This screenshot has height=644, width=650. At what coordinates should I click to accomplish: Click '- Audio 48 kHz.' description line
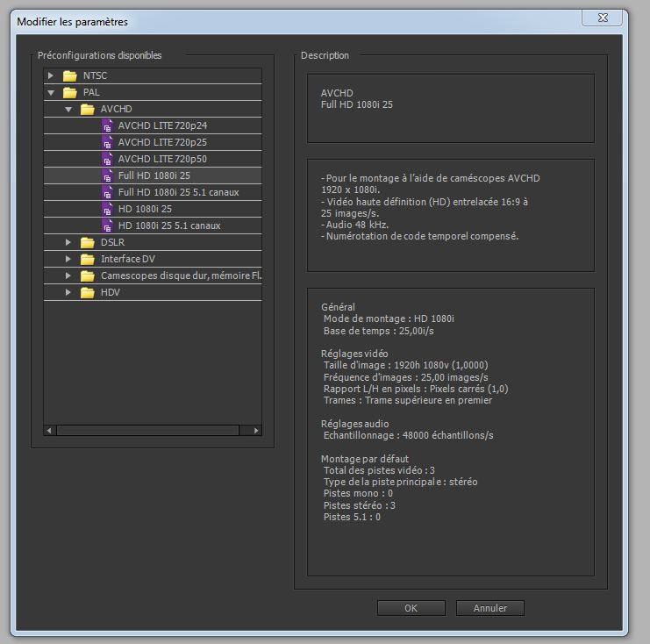coord(355,225)
